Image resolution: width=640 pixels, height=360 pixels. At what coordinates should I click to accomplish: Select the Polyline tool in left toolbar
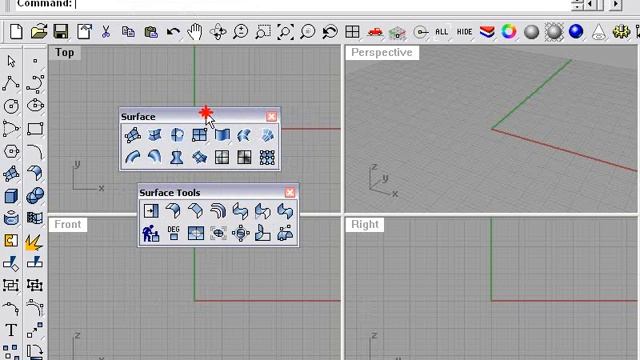click(11, 83)
